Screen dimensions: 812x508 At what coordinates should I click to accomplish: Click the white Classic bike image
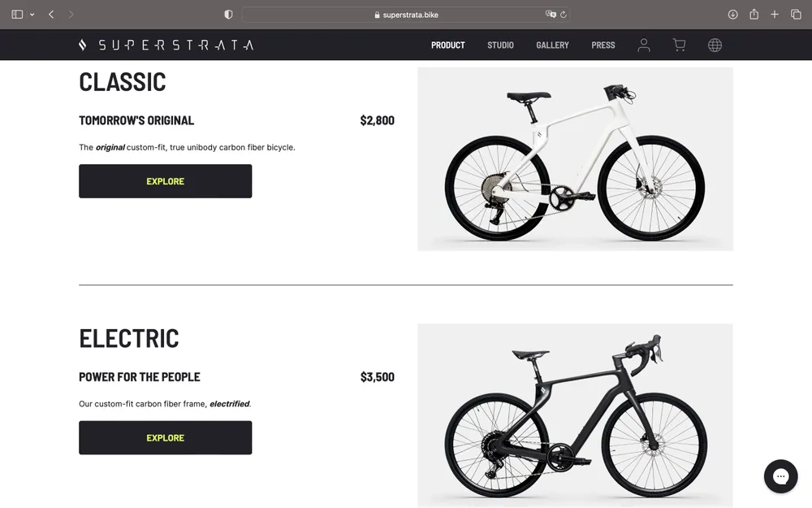pyautogui.click(x=575, y=159)
